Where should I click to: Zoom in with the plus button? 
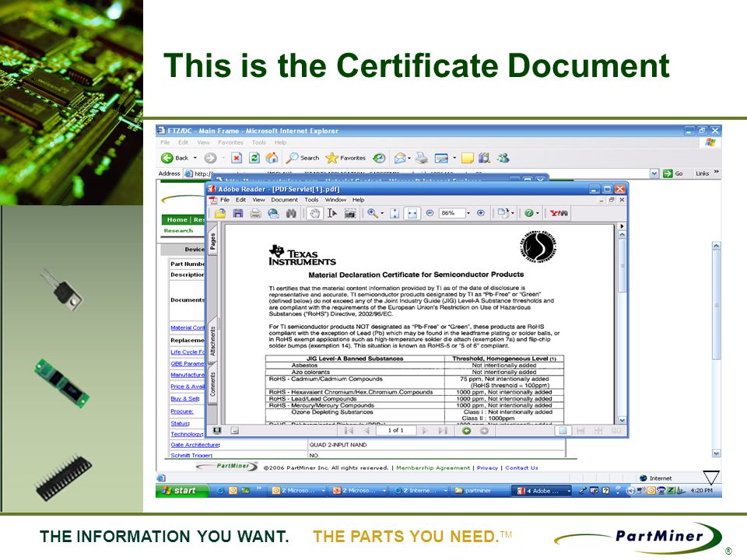click(x=481, y=213)
